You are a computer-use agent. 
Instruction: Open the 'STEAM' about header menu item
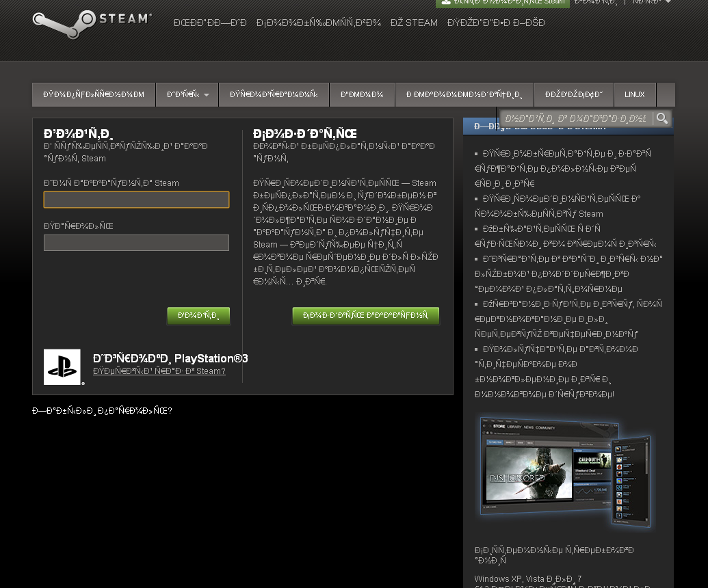click(414, 23)
